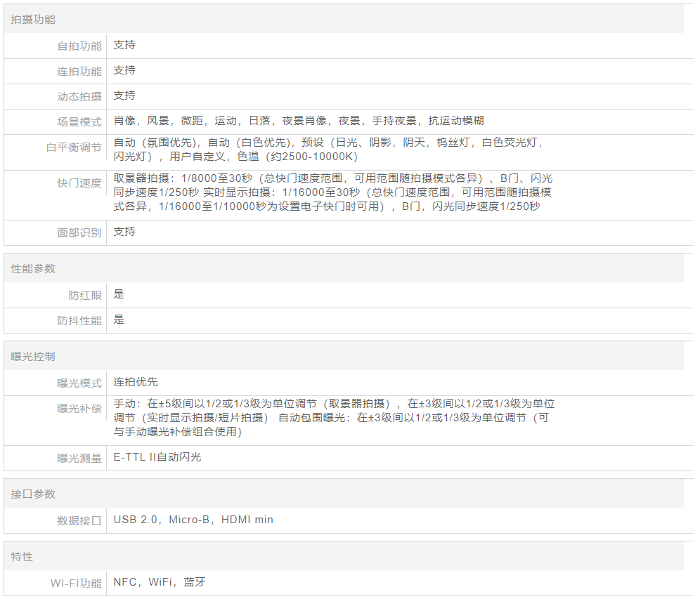Click the 防红眼 row label
Image resolution: width=700 pixels, height=599 pixels.
(84, 296)
